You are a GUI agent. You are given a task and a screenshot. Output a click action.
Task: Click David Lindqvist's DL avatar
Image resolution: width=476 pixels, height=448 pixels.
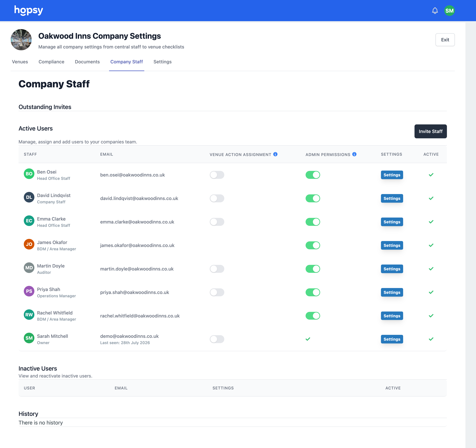click(x=29, y=197)
